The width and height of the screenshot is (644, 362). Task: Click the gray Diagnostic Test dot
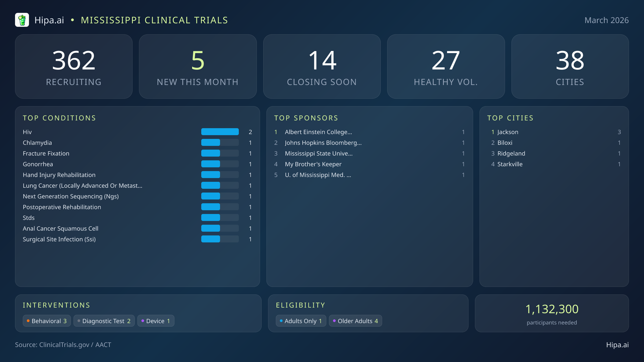coord(79,320)
